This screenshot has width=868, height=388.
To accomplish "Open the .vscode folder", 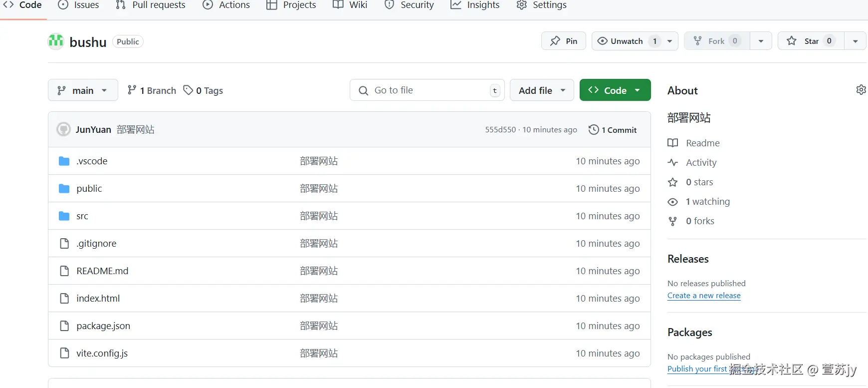I will pos(92,161).
